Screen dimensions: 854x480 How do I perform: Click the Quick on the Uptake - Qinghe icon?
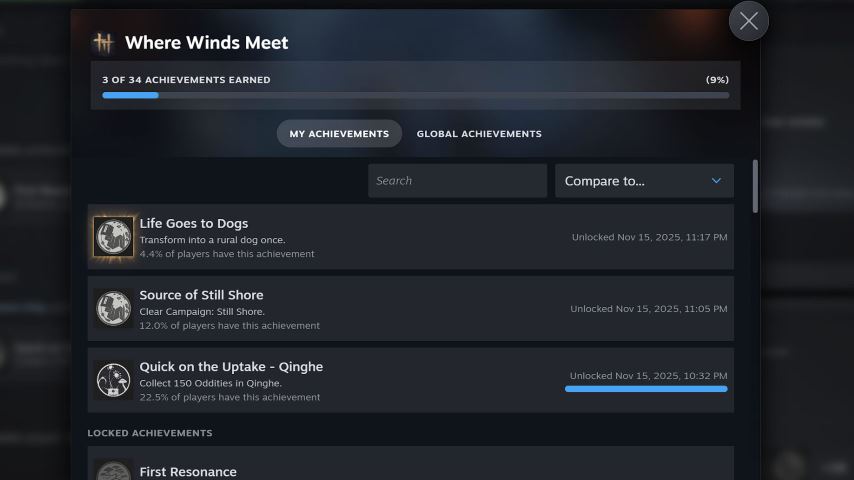113,380
